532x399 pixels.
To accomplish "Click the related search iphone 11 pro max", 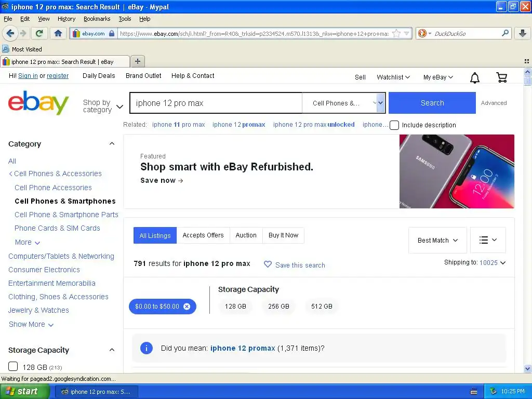I will pyautogui.click(x=179, y=125).
